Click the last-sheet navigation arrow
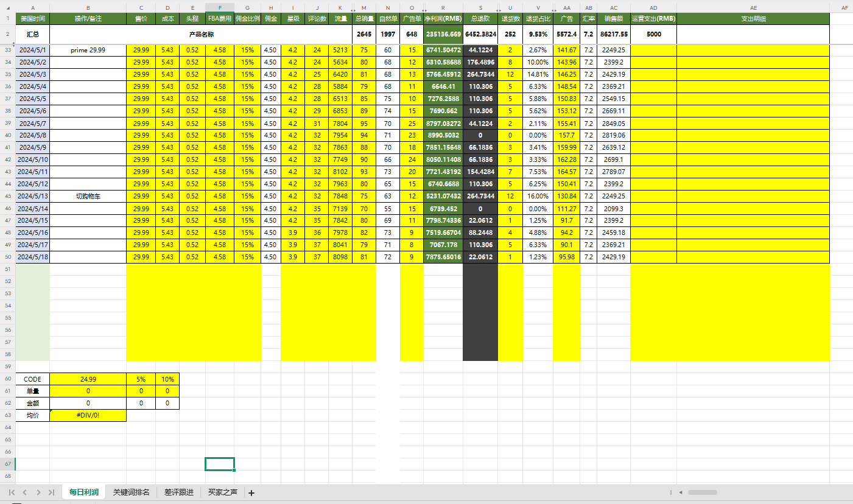This screenshot has height=504, width=853. (x=51, y=492)
